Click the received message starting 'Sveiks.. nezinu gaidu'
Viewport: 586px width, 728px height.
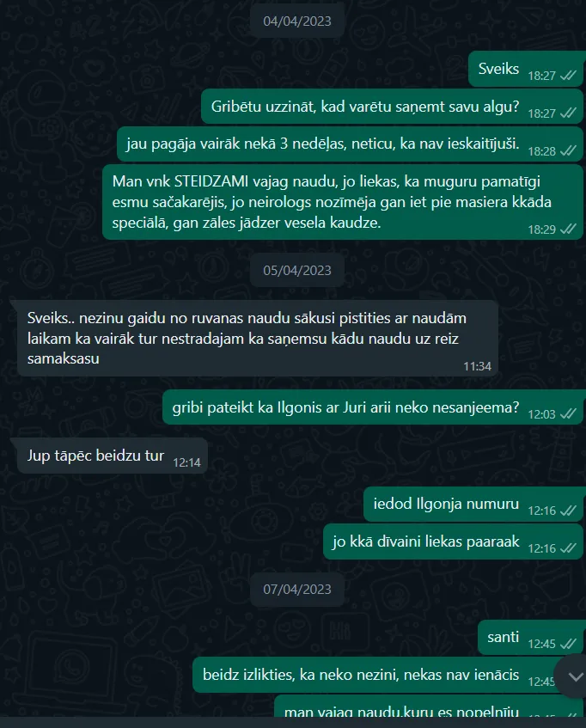click(x=258, y=338)
